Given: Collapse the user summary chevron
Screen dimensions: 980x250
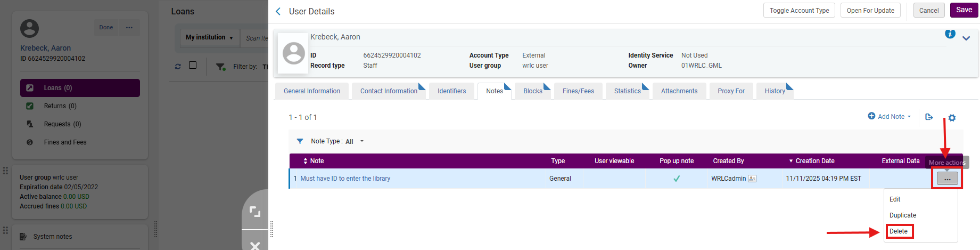Looking at the screenshot, I should coord(966,38).
